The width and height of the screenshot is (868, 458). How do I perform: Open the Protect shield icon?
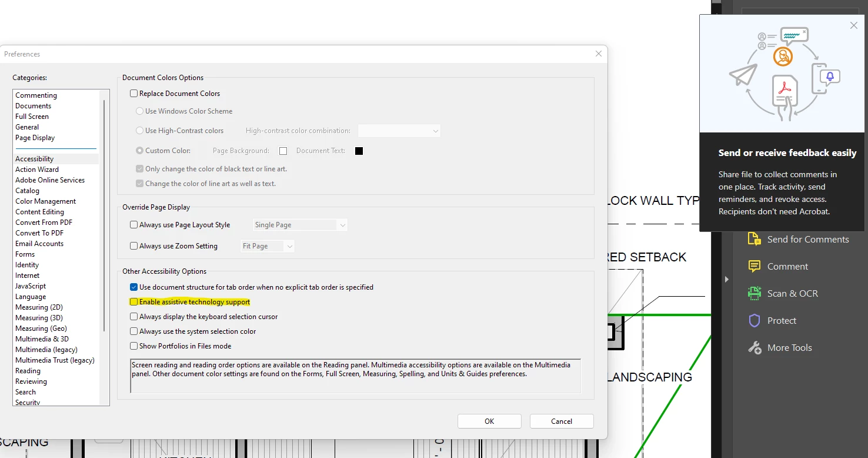pyautogui.click(x=754, y=320)
